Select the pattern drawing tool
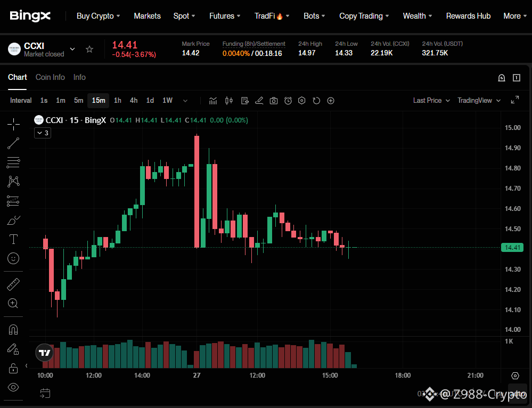The image size is (532, 408). (x=13, y=182)
